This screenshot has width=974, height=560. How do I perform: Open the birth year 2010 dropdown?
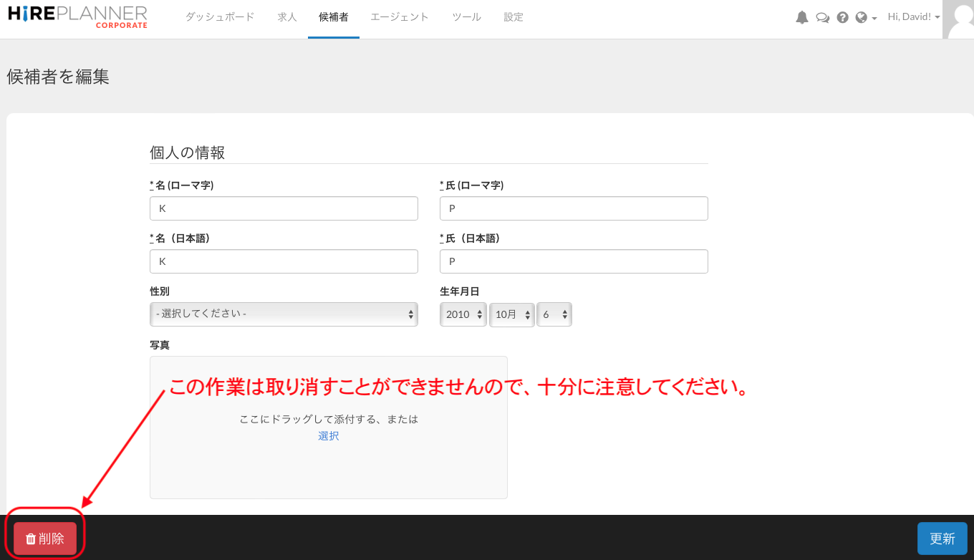463,314
